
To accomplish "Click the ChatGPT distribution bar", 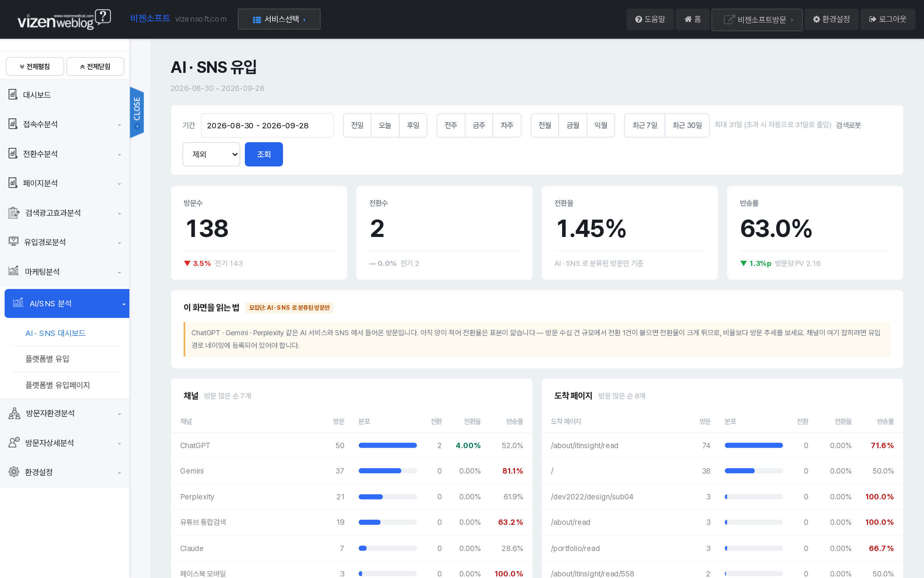I will pos(388,445).
